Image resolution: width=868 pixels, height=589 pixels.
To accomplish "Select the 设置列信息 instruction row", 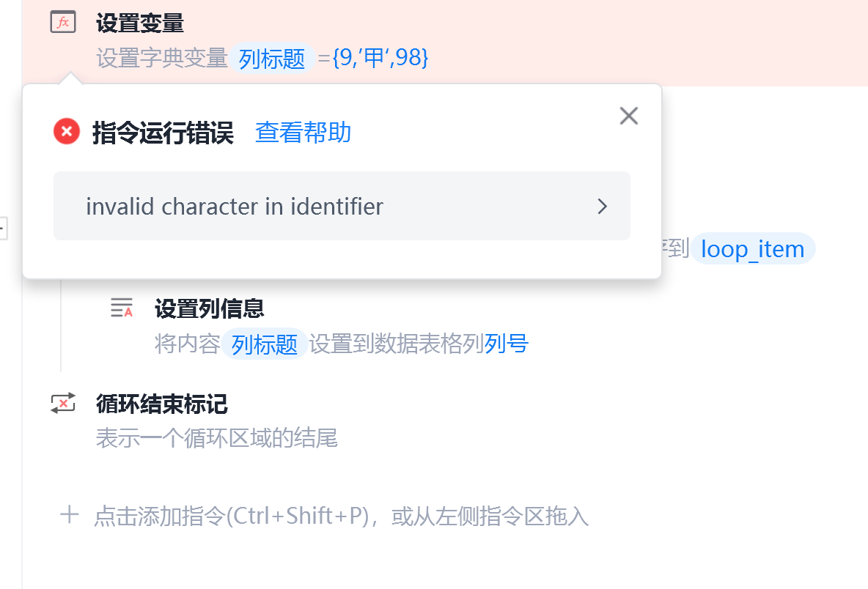I will tap(210, 308).
